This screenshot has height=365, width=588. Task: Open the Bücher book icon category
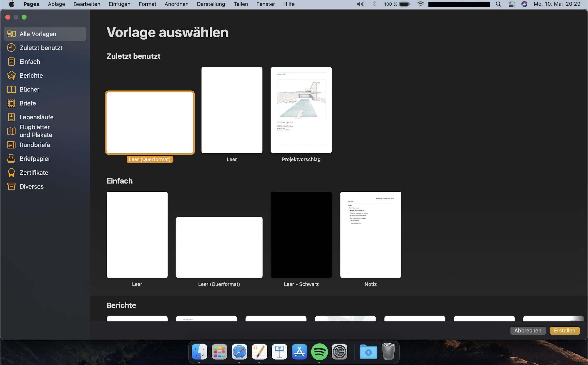tap(11, 89)
